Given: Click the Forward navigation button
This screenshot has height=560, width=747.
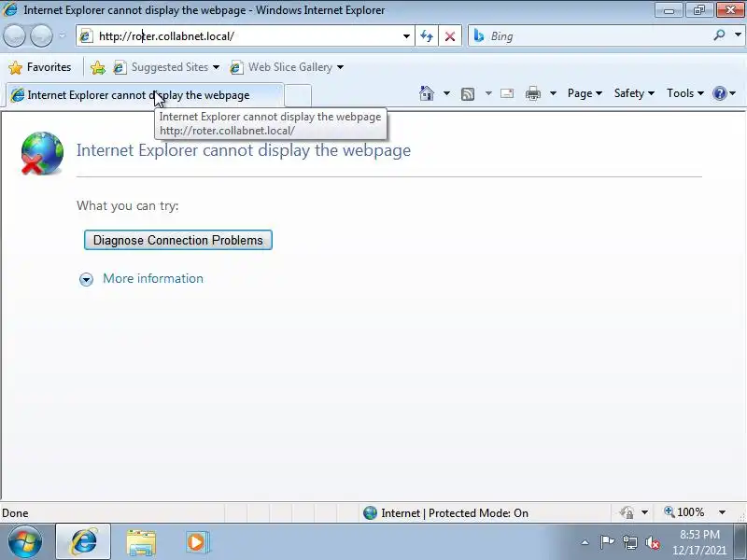Looking at the screenshot, I should pos(41,36).
